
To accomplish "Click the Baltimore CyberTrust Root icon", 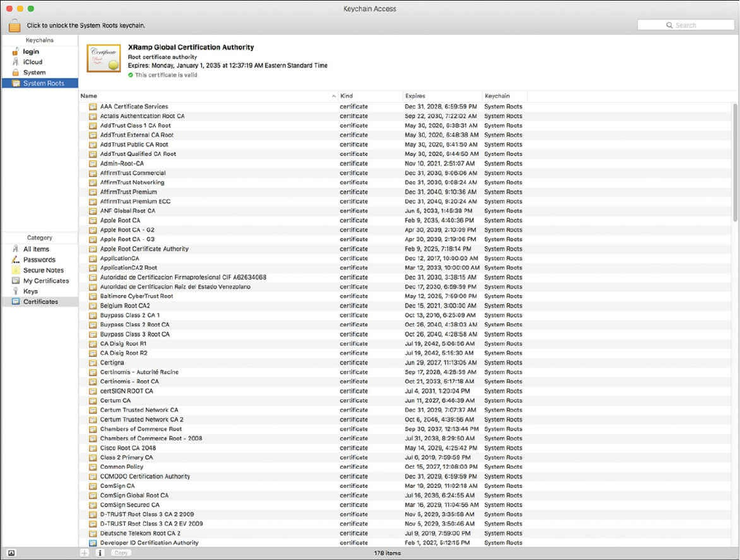I will (93, 296).
